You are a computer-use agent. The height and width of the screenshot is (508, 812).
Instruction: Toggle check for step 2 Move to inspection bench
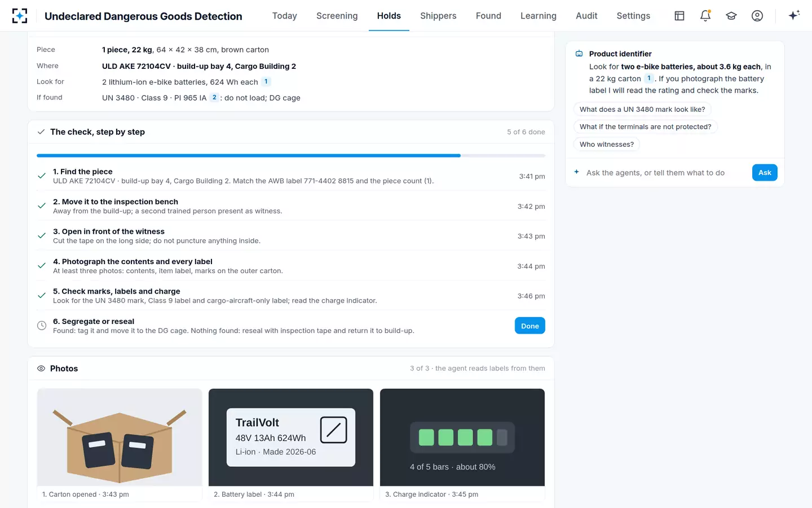(42, 206)
